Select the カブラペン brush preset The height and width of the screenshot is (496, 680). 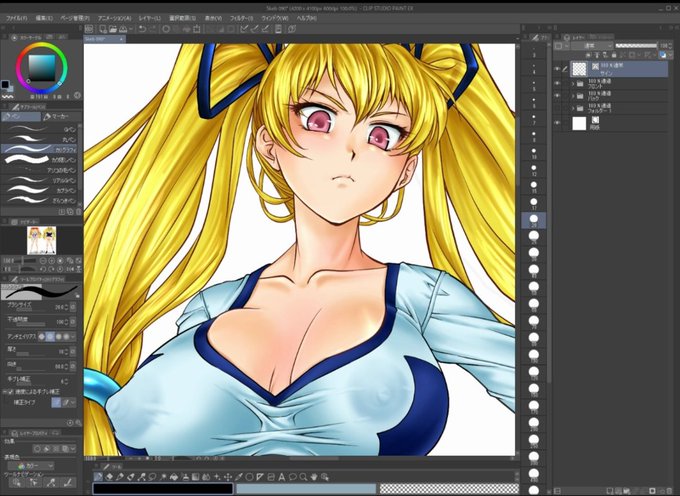(x=39, y=190)
